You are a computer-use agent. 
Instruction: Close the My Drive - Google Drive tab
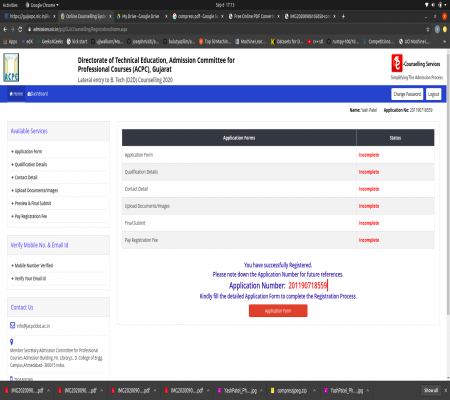[x=166, y=16]
